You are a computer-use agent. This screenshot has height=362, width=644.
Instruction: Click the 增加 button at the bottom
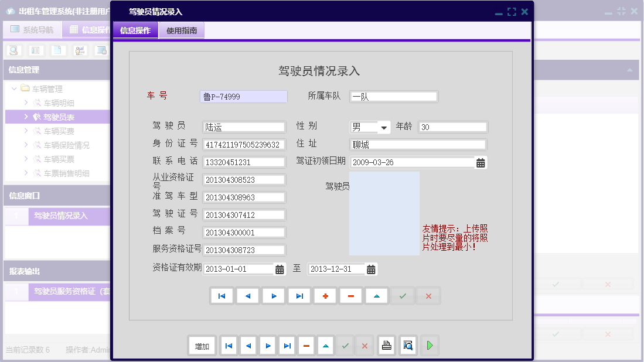202,346
